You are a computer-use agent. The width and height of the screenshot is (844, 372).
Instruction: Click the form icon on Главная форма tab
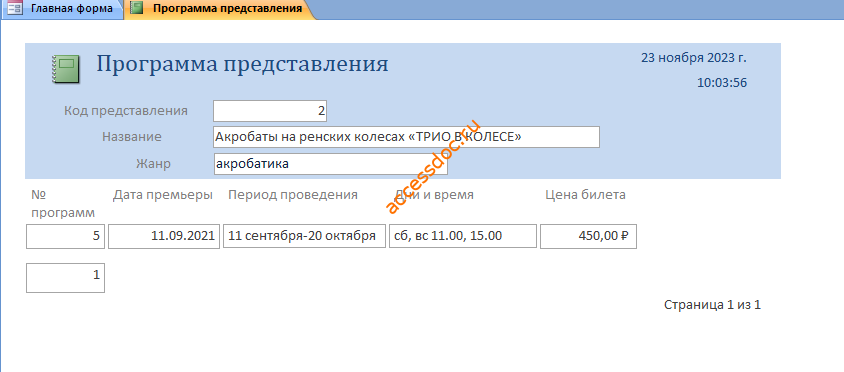coord(15,9)
